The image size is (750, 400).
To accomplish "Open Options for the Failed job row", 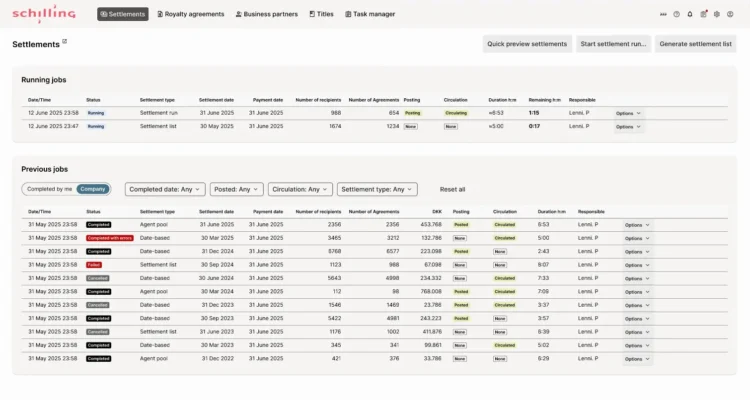I will (x=637, y=265).
